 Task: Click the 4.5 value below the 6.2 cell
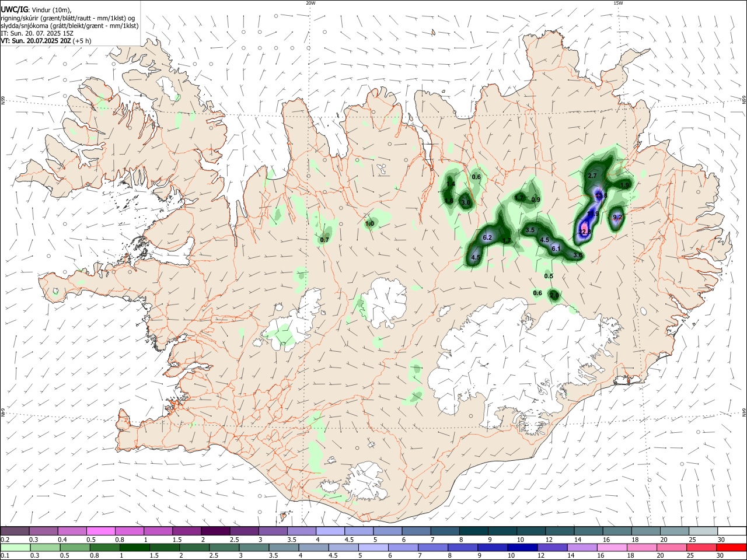point(476,257)
